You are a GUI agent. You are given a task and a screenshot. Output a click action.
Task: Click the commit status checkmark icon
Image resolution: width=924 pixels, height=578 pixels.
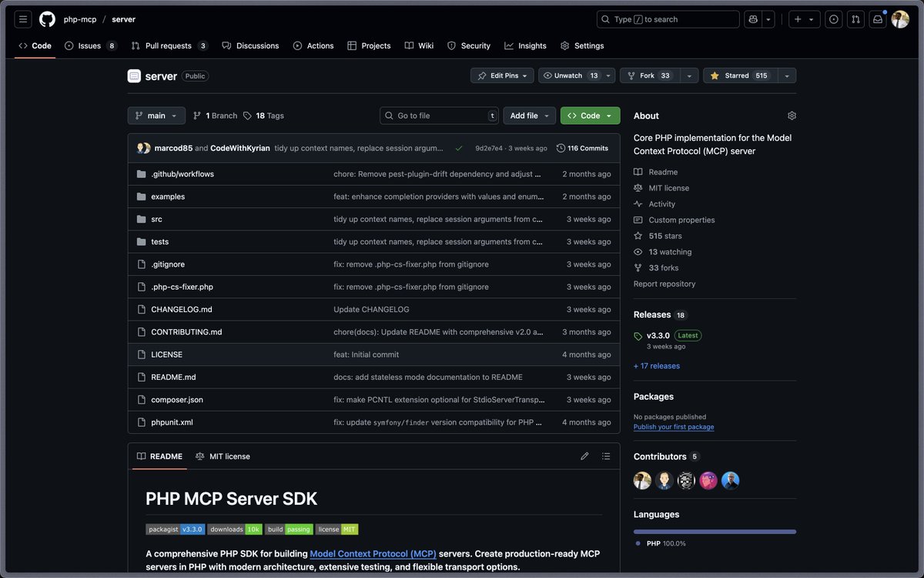click(x=459, y=148)
